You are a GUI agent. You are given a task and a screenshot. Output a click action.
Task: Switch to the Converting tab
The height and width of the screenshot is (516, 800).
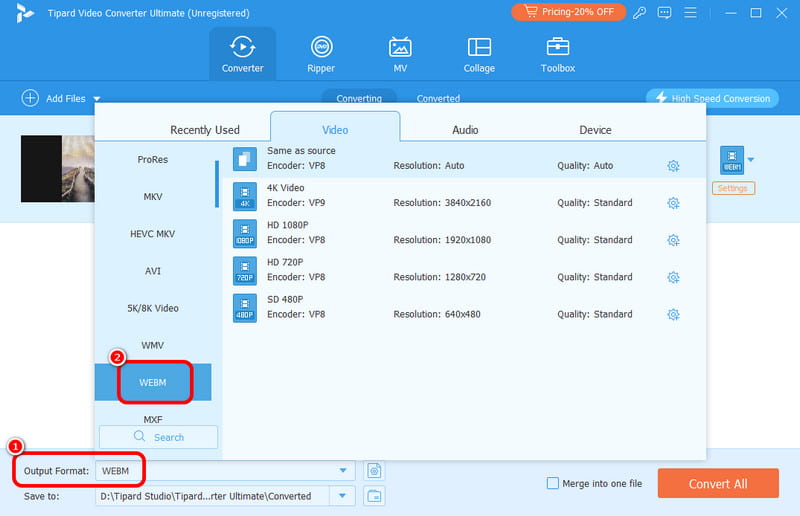pyautogui.click(x=359, y=98)
